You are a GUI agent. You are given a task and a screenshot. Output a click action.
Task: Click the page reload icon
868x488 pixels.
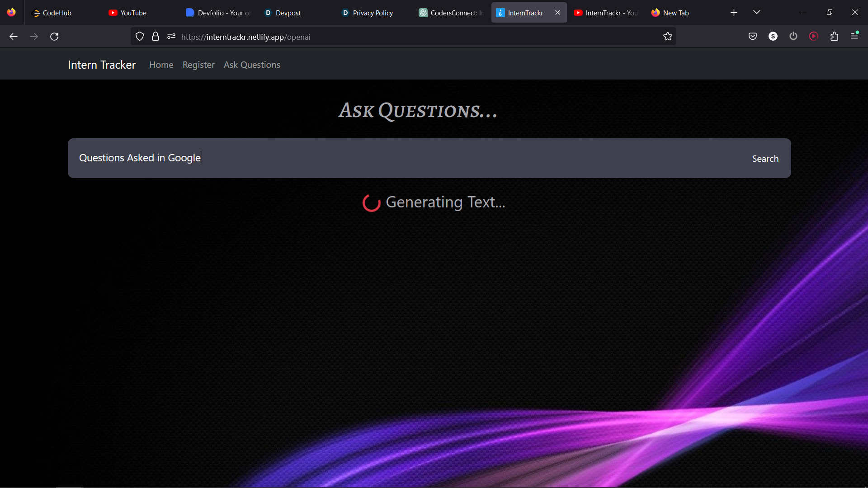[x=54, y=37]
